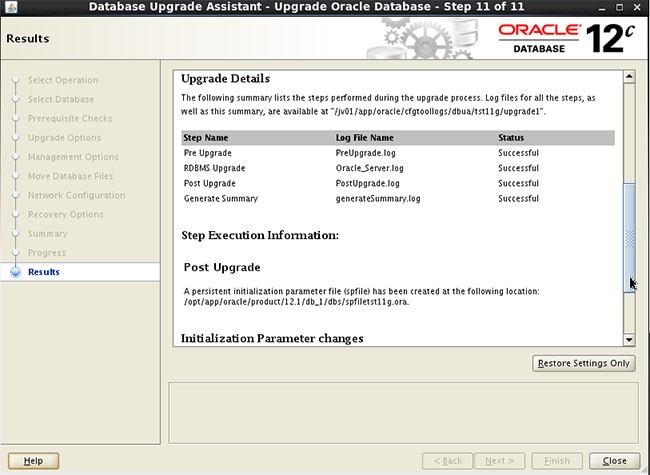650x475 pixels.
Task: Select Move Database Files step
Action: tap(70, 176)
